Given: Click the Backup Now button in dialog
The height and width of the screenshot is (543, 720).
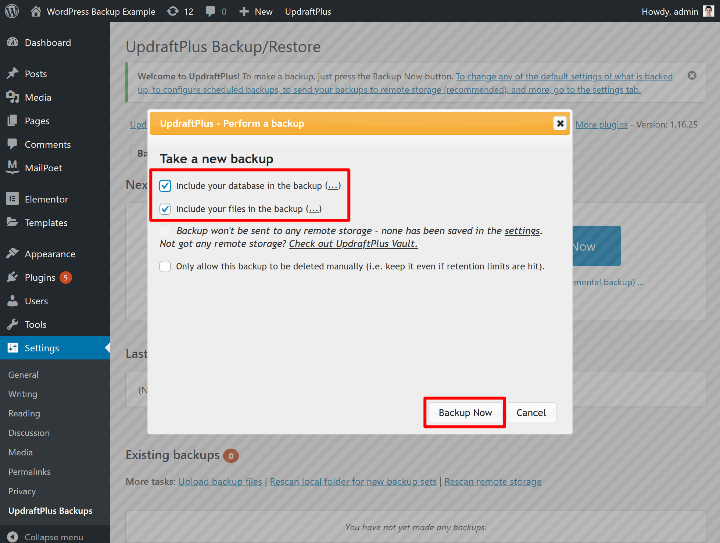Looking at the screenshot, I should point(465,412).
